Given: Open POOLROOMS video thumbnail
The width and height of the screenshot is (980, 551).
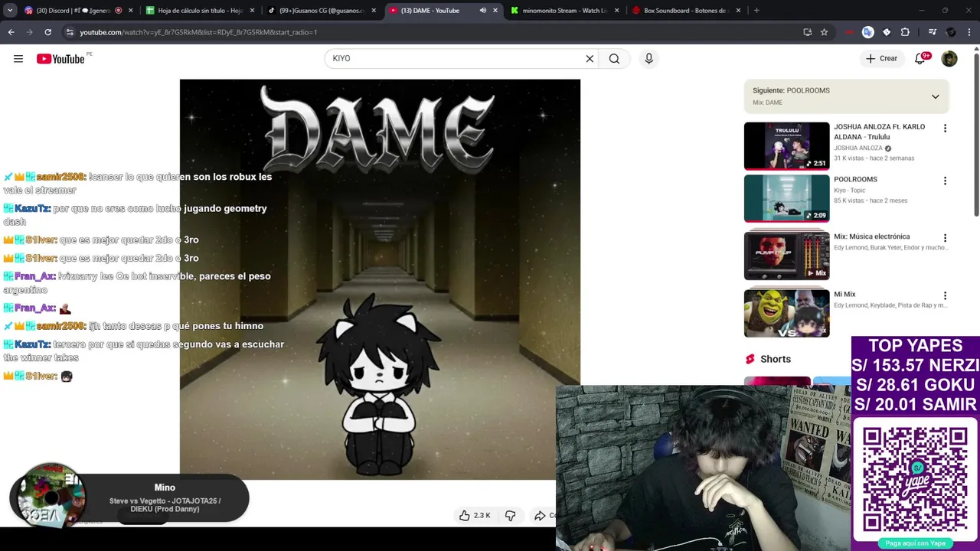Looking at the screenshot, I should click(786, 198).
